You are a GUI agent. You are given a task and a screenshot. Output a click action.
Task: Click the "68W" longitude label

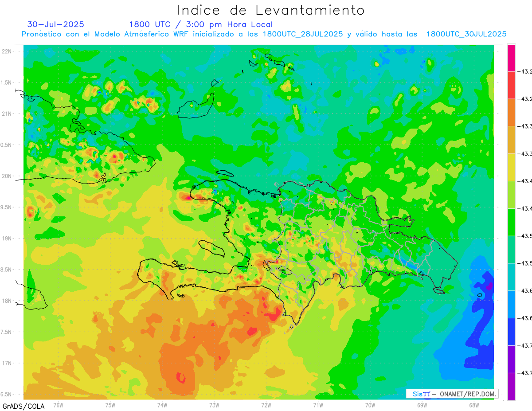pos(474,404)
